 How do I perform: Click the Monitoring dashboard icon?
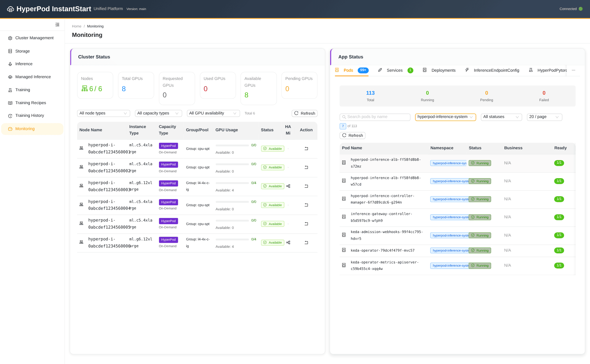[x=10, y=129]
